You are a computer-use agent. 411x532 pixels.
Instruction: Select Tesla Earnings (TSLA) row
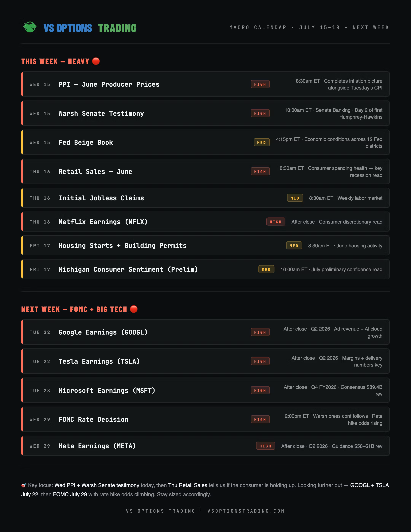[205, 361]
